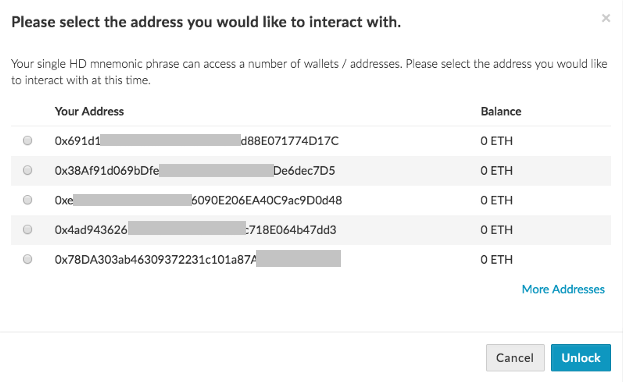Close the dialog with the X icon
The height and width of the screenshot is (382, 623).
pos(606,18)
